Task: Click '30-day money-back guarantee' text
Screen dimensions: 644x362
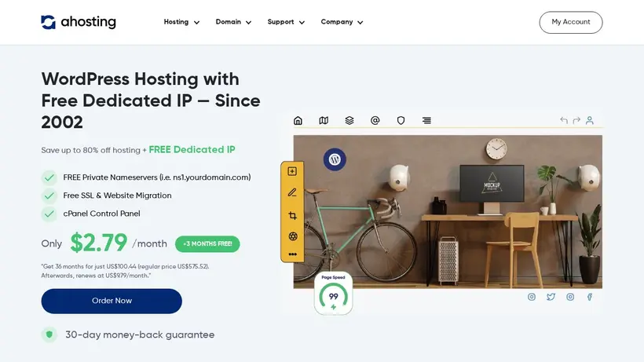Action: coord(140,335)
